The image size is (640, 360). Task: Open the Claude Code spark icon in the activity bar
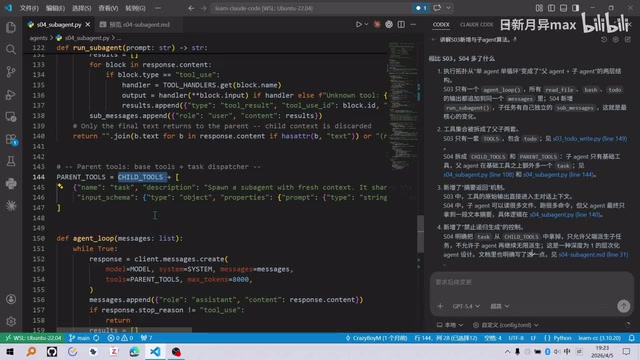(x=11, y=206)
